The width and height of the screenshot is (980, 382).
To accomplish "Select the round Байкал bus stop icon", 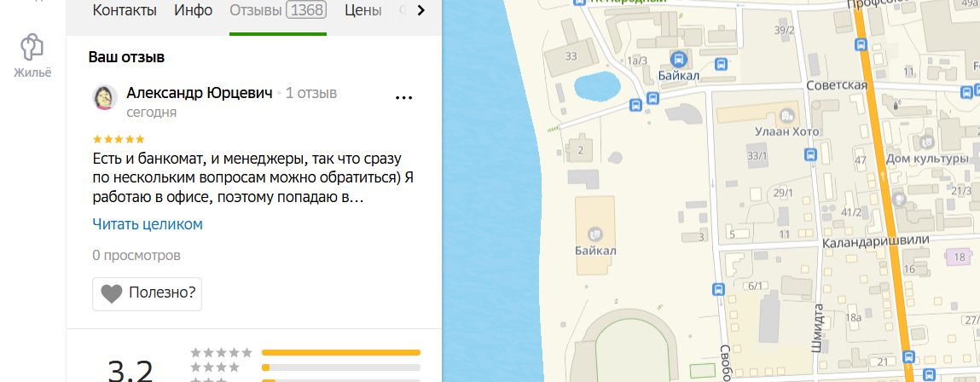I will pos(678,60).
